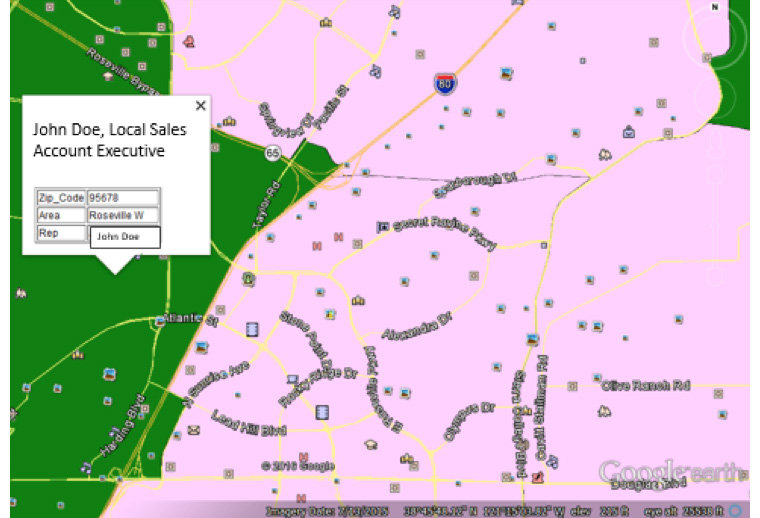Click yellow building icon above Alexandra Dr
760x518 pixels.
coord(358,301)
